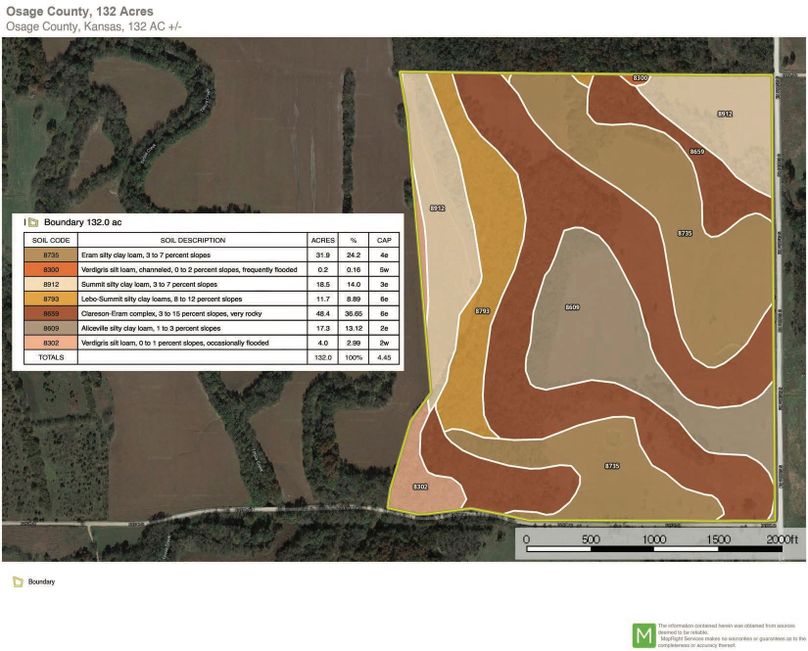Screen dimensions: 808x651
Task: Open the Osage County, 132 Acres title
Action: (x=80, y=12)
